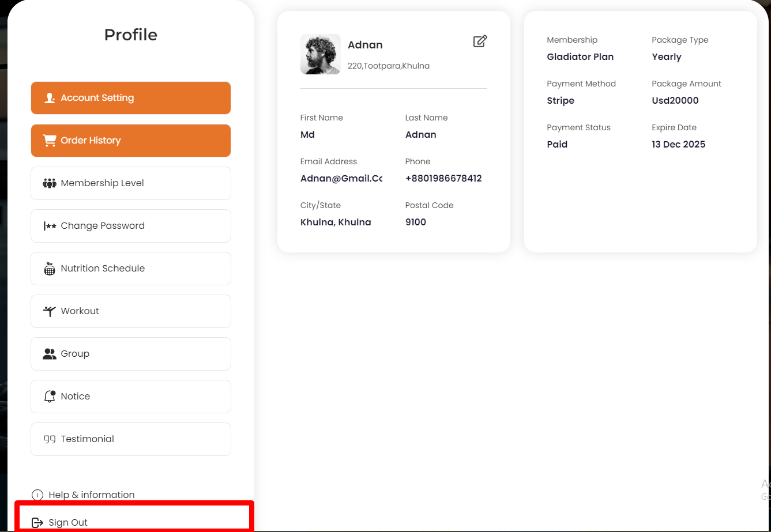This screenshot has width=771, height=532.
Task: Click the Notice bell icon
Action: click(x=50, y=397)
